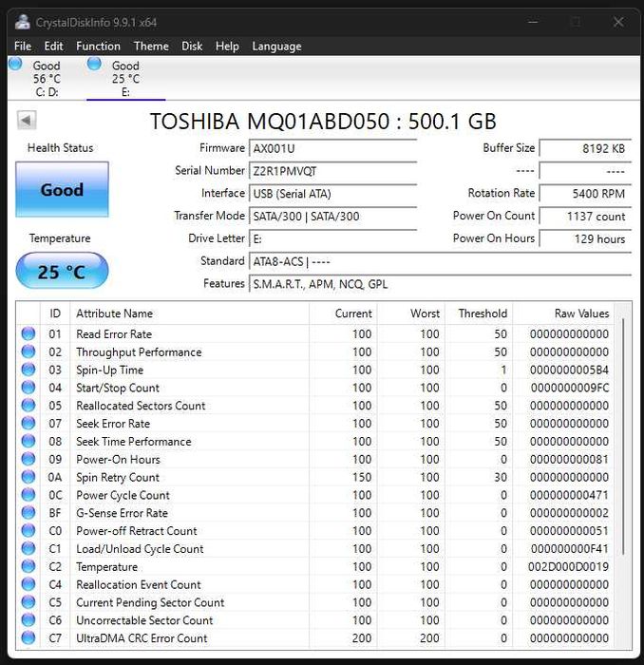
Task: Open the Help menu
Action: [227, 47]
